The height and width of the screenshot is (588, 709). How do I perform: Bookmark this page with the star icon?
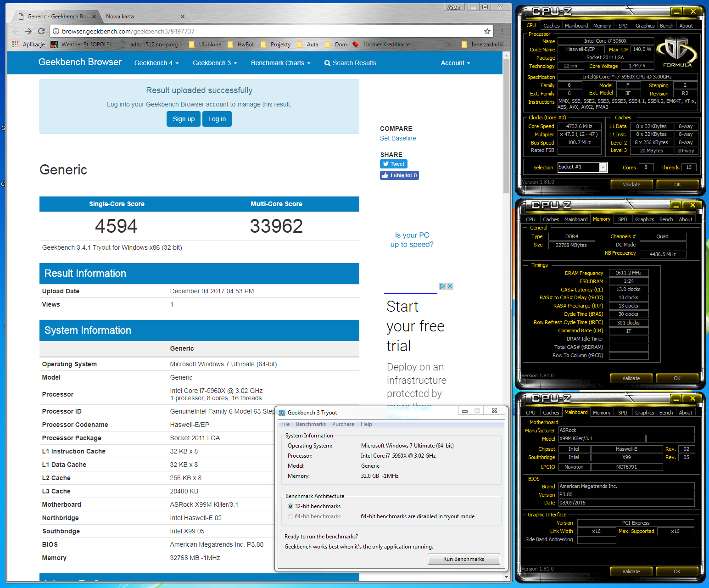pyautogui.click(x=487, y=31)
